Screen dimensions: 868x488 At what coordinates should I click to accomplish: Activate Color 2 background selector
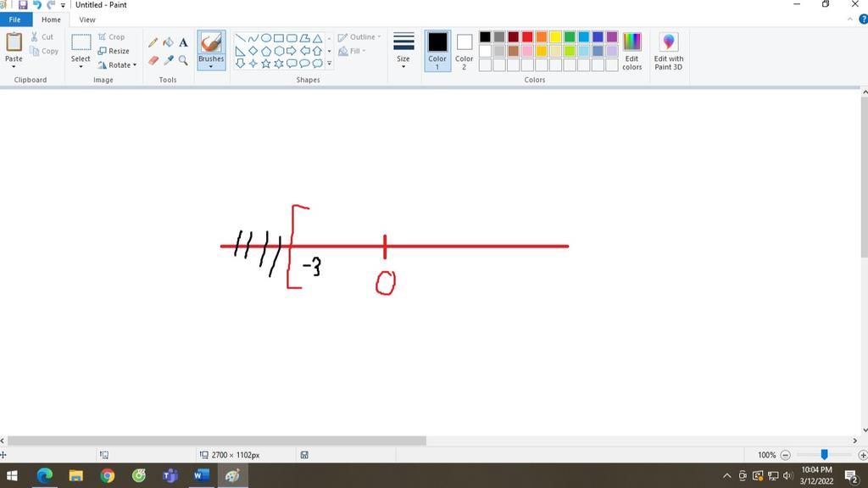pos(464,51)
